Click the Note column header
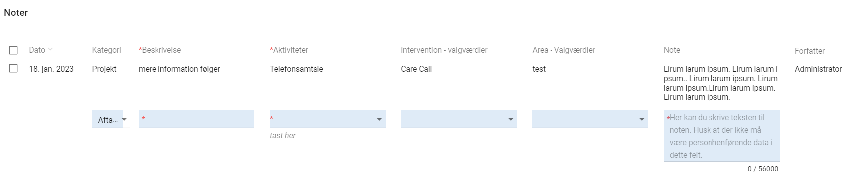The height and width of the screenshot is (189, 868). pos(672,50)
